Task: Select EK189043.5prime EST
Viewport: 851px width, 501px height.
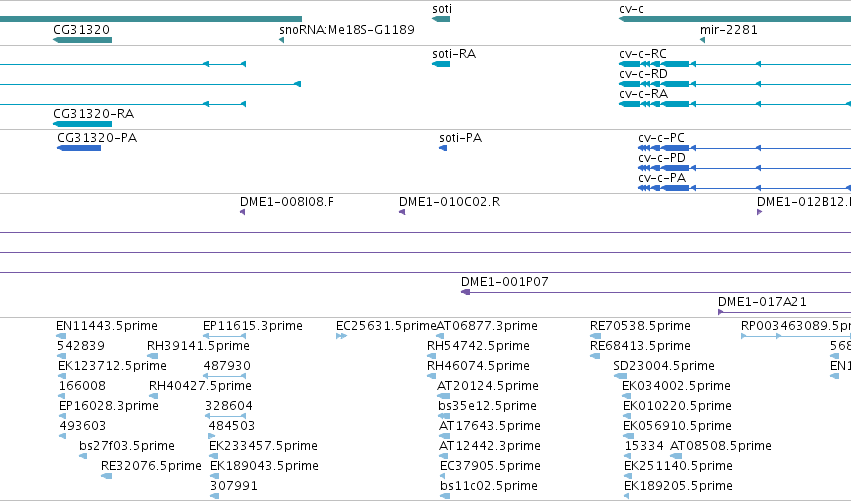Action: click(214, 476)
